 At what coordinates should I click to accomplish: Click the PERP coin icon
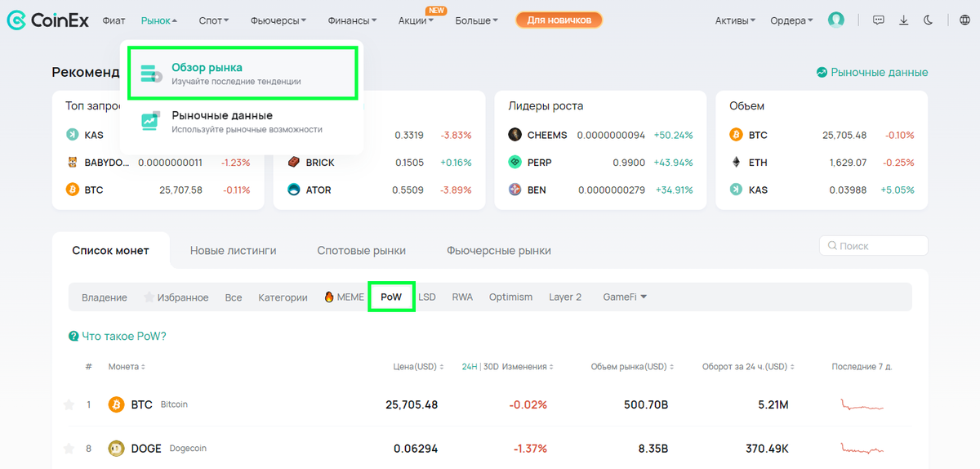click(514, 163)
